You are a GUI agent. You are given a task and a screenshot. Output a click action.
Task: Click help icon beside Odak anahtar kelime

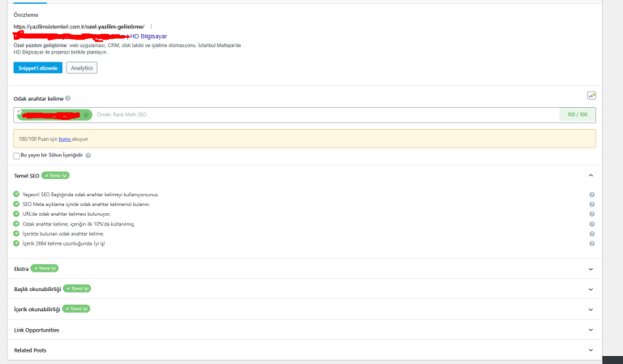[68, 98]
